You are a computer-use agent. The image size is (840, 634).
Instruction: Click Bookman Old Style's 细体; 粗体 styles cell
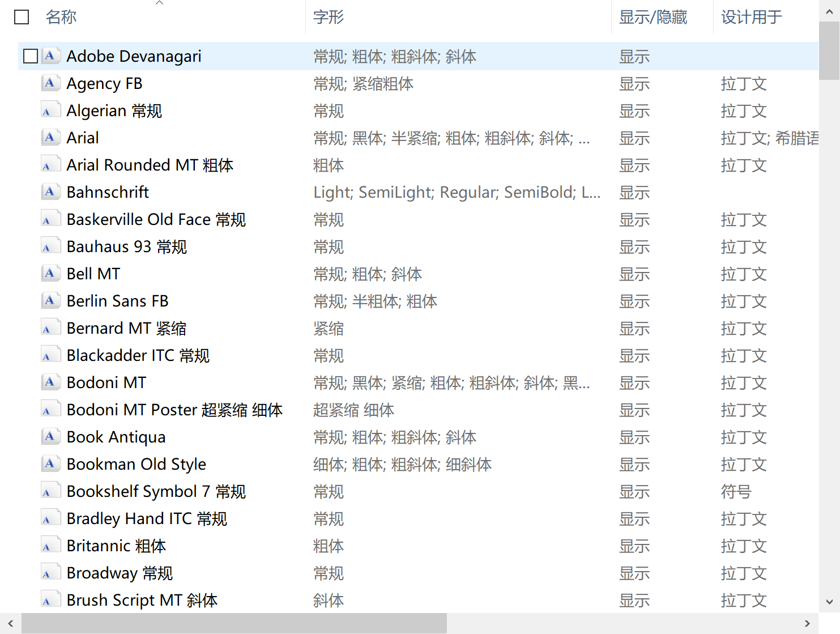403,464
